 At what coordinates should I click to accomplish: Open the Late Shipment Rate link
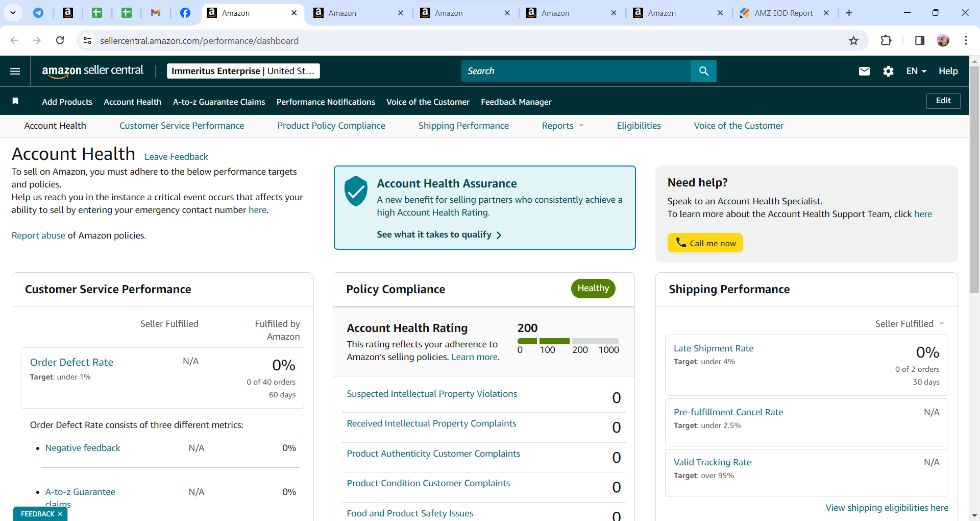point(714,348)
